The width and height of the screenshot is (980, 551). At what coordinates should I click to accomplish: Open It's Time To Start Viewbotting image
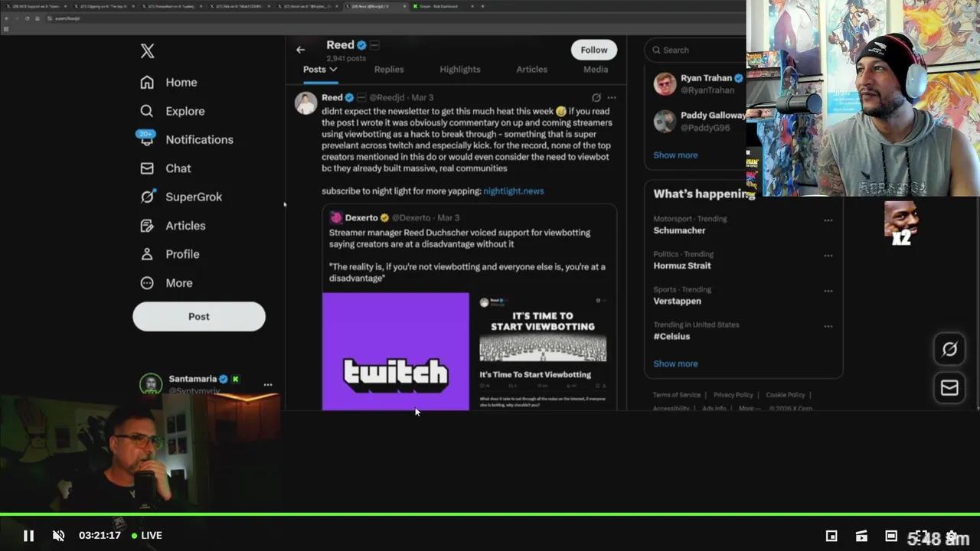pos(543,351)
